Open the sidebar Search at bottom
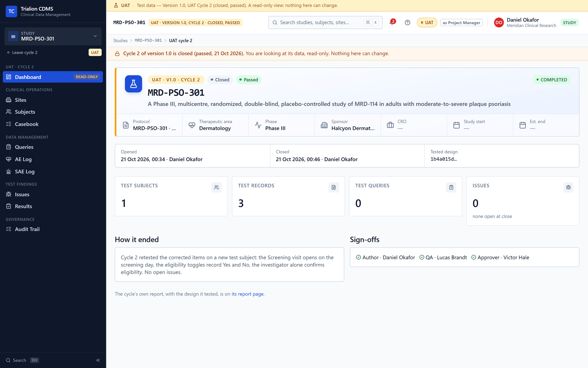 pyautogui.click(x=22, y=360)
